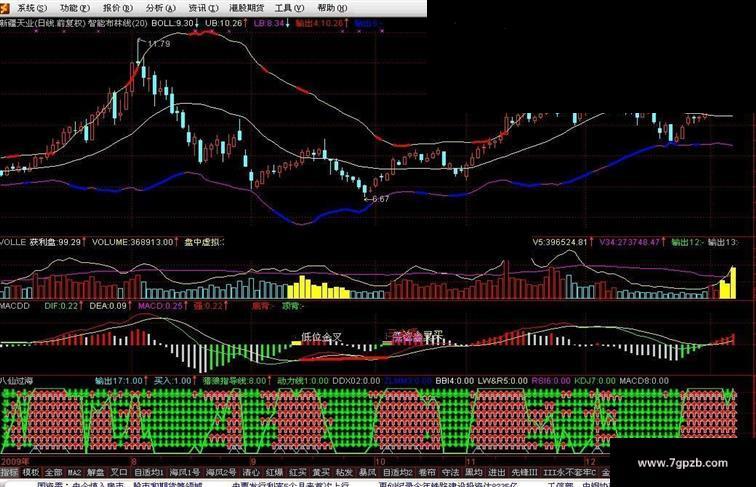Switch to the 指标 tab
Image resolution: width=756 pixels, height=487 pixels.
tap(8, 473)
